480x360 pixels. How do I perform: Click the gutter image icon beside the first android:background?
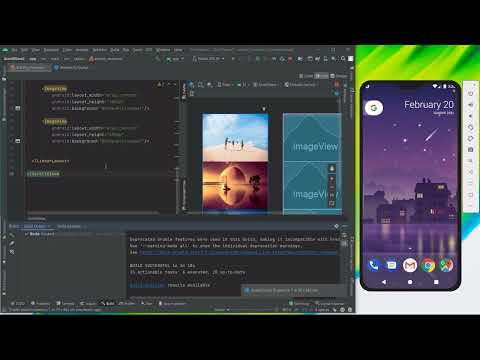[18, 108]
